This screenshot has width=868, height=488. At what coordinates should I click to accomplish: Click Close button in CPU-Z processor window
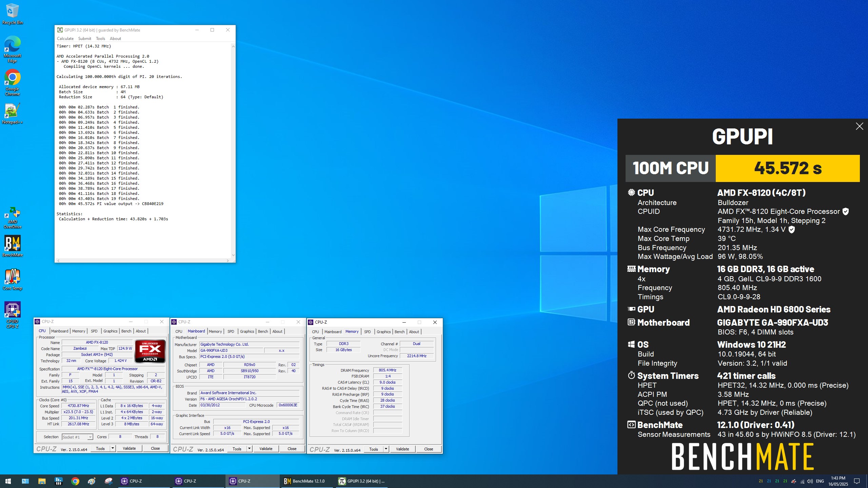(155, 448)
